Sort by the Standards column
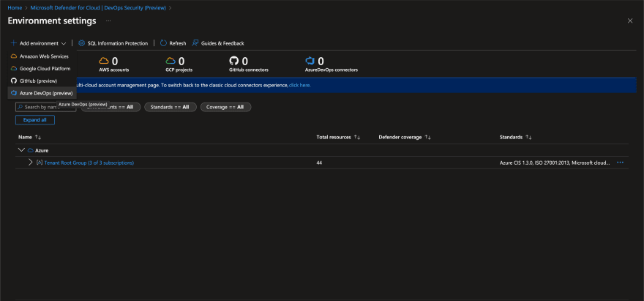Screen dimensions: 644x301 click(515, 137)
